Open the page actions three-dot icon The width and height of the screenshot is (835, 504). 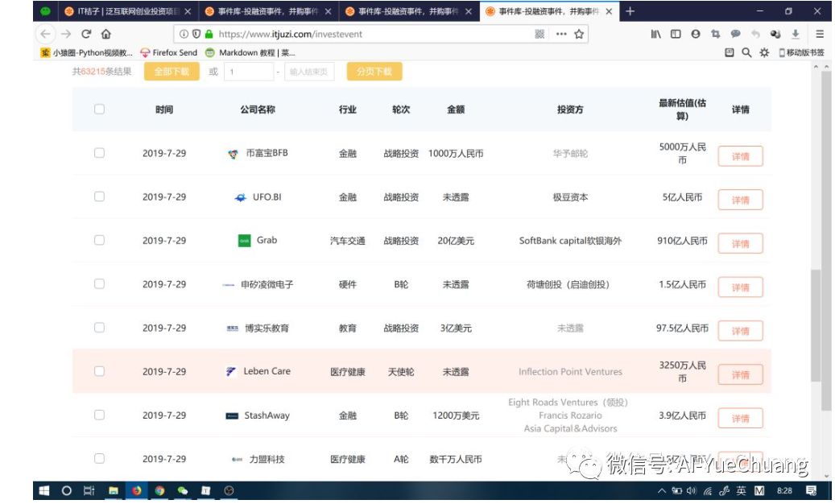point(561,34)
